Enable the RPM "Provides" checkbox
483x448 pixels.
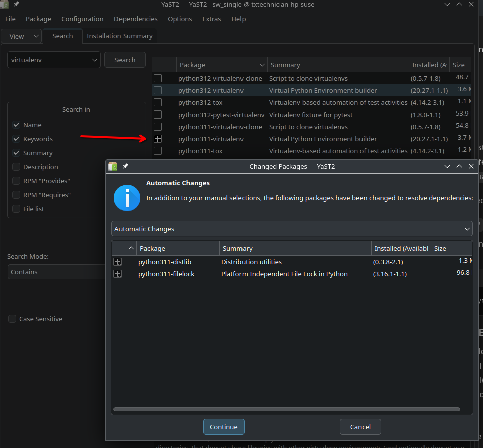[16, 181]
